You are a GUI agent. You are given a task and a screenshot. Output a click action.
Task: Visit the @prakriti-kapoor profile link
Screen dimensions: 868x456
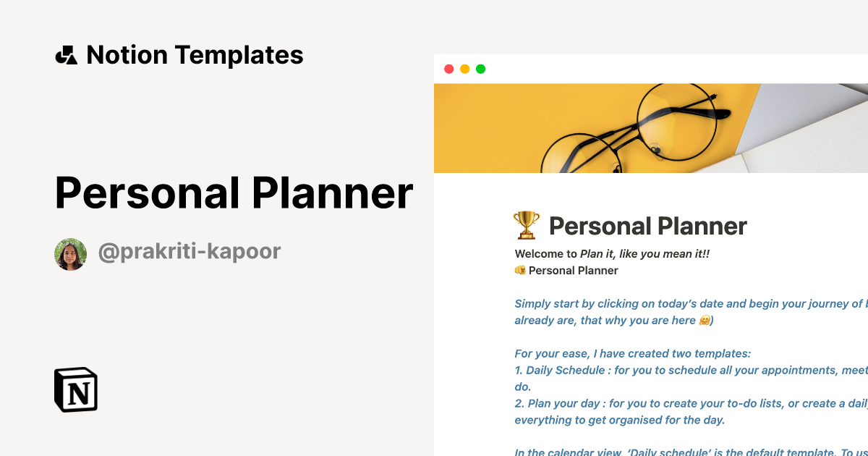click(190, 252)
